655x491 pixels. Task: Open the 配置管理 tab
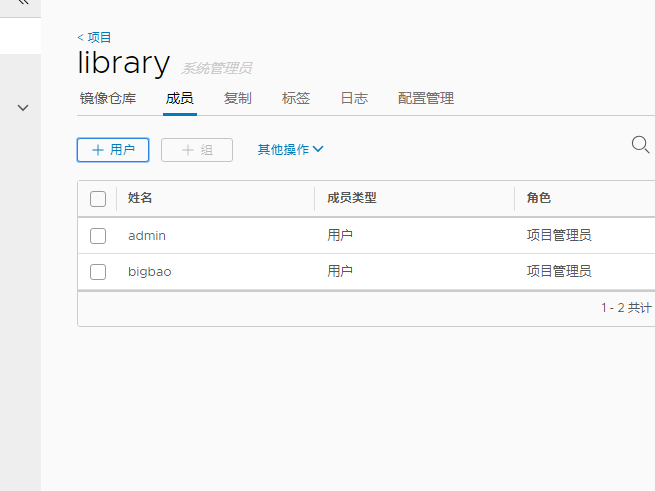click(426, 99)
